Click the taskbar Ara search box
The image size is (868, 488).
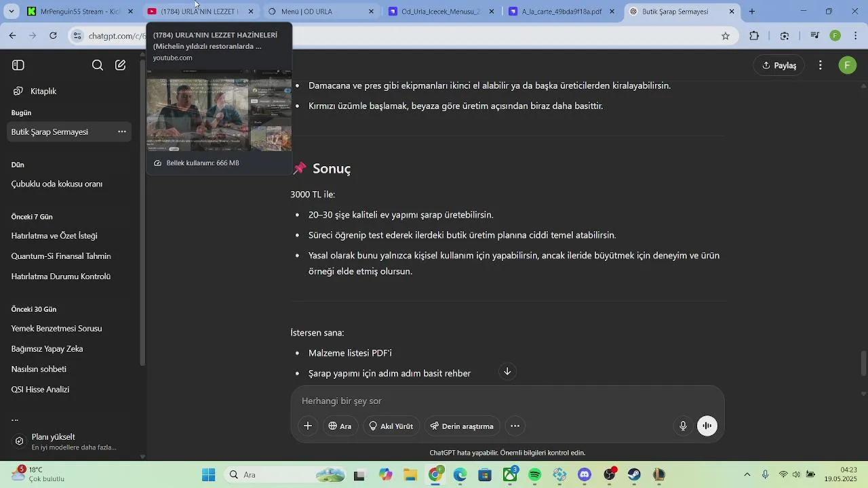point(285,475)
